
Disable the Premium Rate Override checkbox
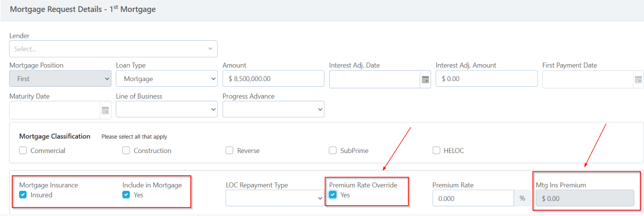333,195
